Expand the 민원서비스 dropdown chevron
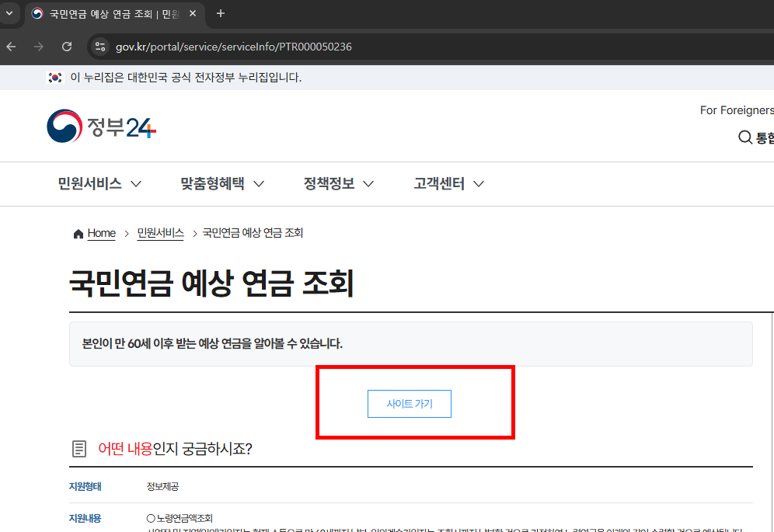Image resolution: width=774 pixels, height=532 pixels. (x=137, y=184)
